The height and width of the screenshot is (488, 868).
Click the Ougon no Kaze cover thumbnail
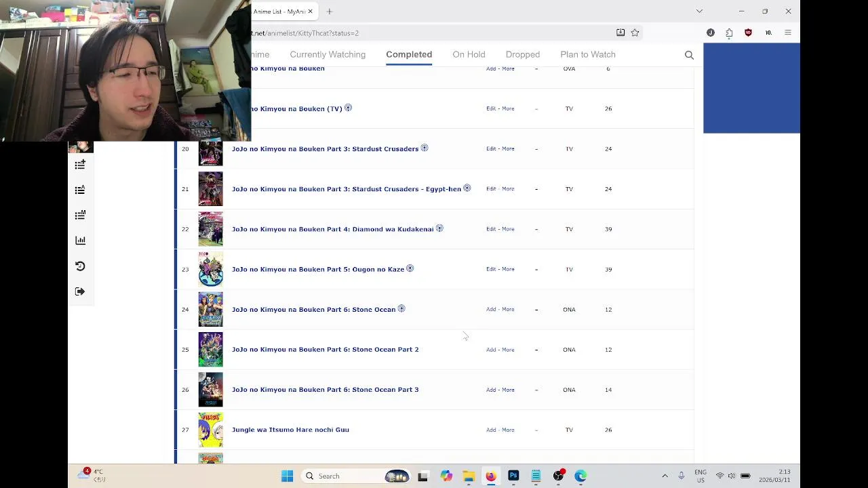(x=210, y=269)
